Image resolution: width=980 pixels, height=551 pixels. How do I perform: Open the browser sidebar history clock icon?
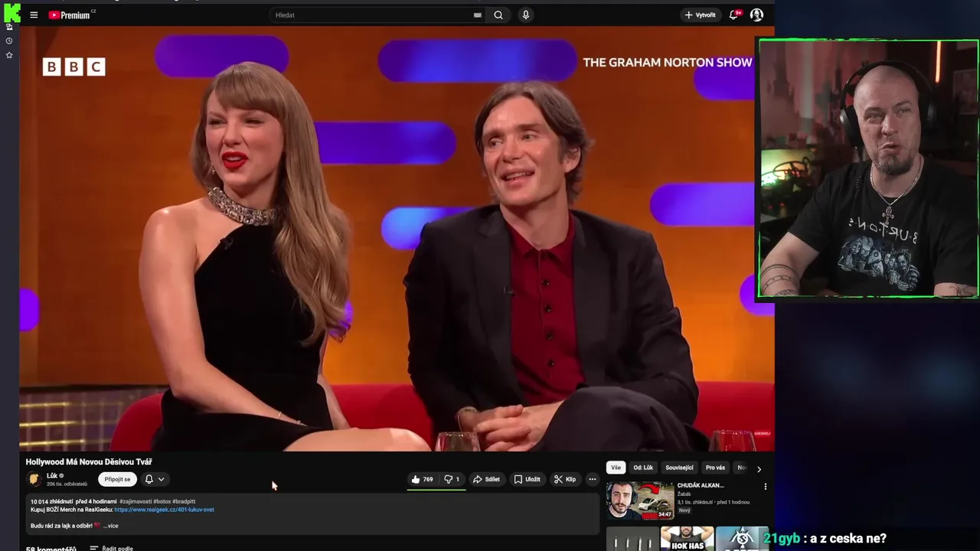pyautogui.click(x=9, y=41)
